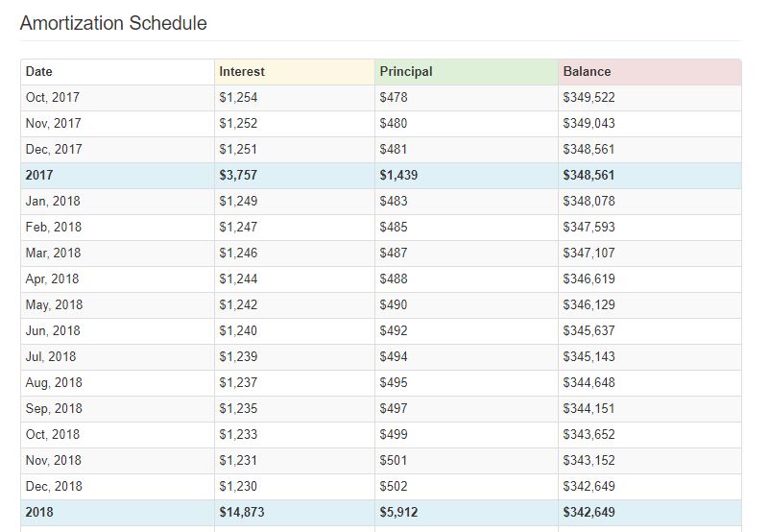Click the Amortization Schedule heading
Screen dimensions: 769x532
coord(113,23)
